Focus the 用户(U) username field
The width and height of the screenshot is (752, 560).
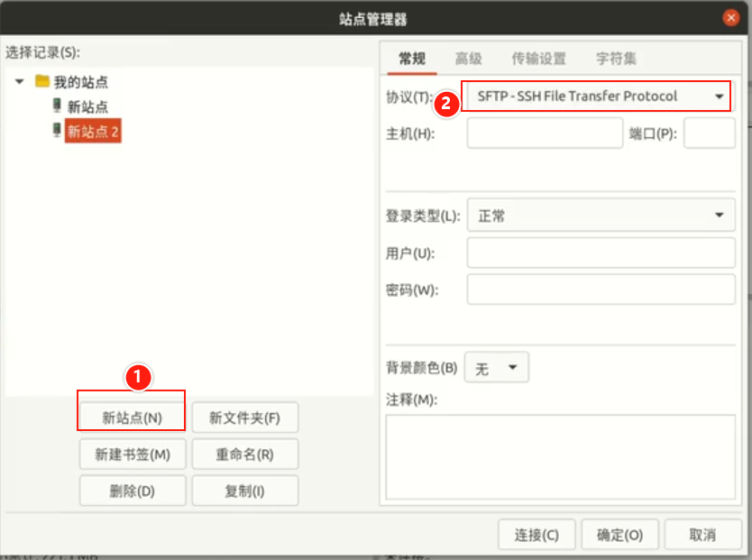[x=601, y=252]
